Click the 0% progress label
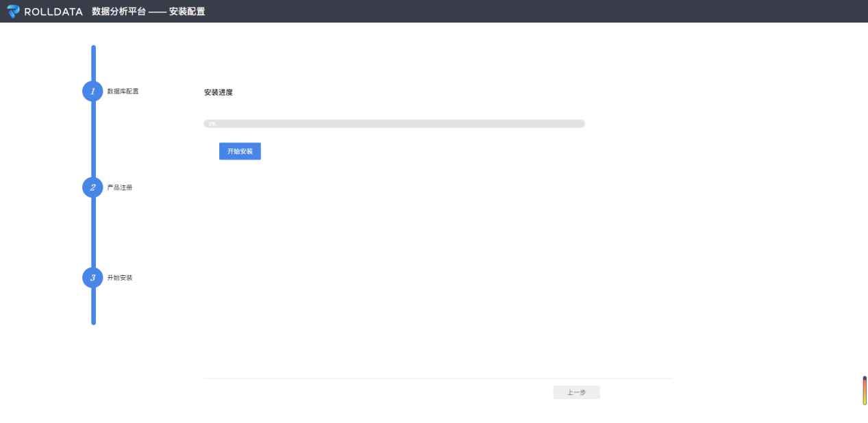868x423 pixels. 212,124
